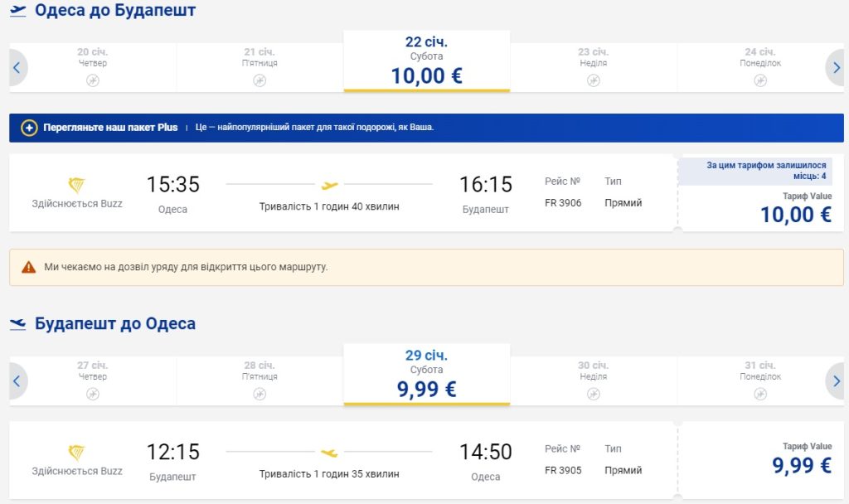Select the 29 січ. Saturday date tab
Image resolution: width=849 pixels, height=504 pixels.
tap(426, 374)
